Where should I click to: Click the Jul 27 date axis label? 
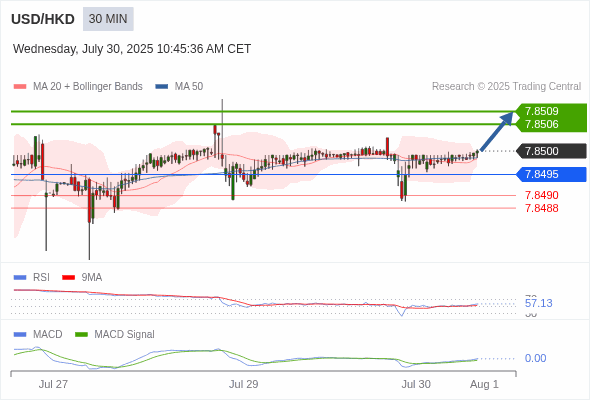(x=53, y=384)
